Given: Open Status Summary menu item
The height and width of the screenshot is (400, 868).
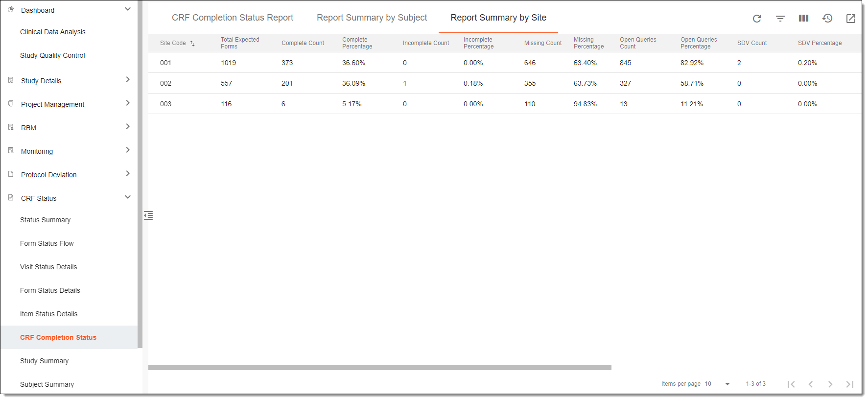Looking at the screenshot, I should (x=45, y=220).
